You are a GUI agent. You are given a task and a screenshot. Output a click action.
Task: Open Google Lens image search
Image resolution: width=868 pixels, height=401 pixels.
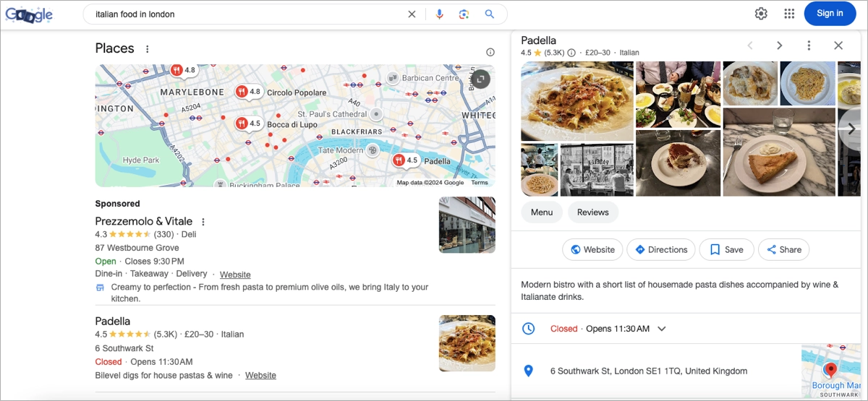(x=464, y=14)
